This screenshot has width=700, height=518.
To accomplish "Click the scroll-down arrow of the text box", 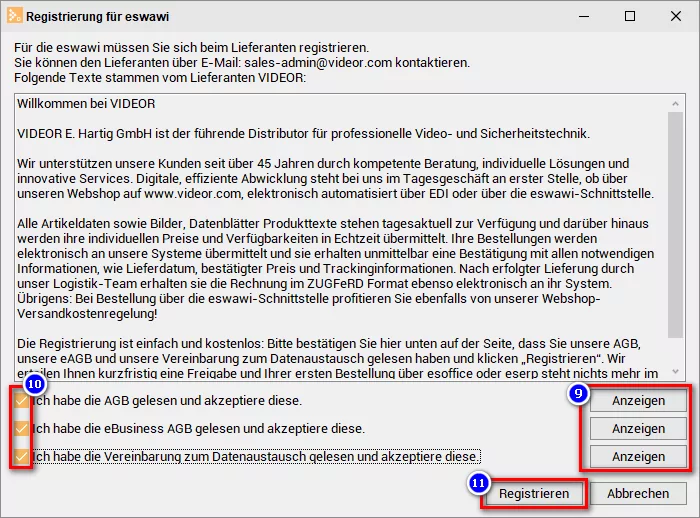I will [675, 372].
